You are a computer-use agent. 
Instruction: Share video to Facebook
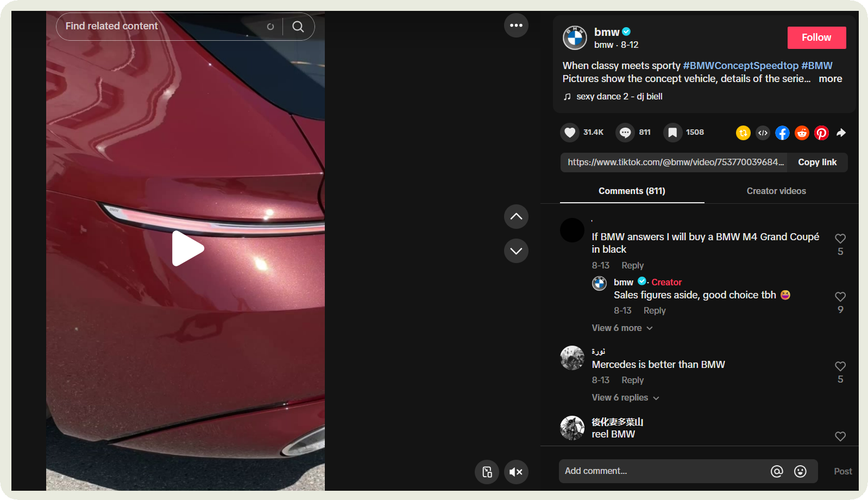point(782,133)
